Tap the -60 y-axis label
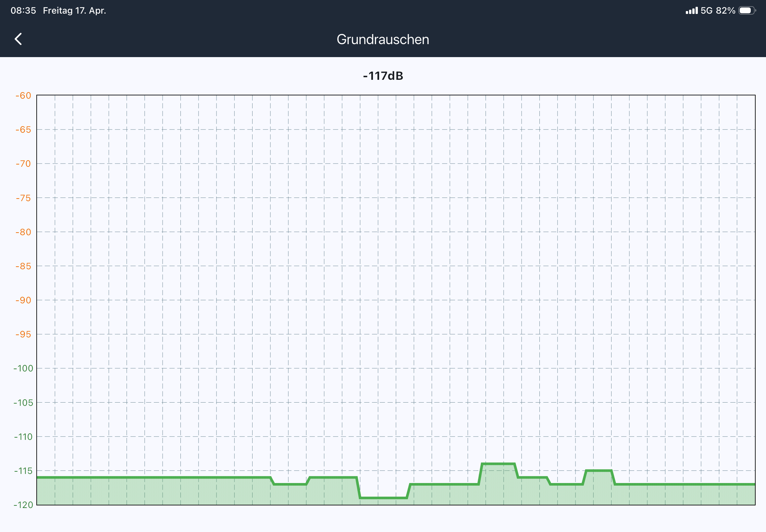The height and width of the screenshot is (532, 766). coord(23,96)
